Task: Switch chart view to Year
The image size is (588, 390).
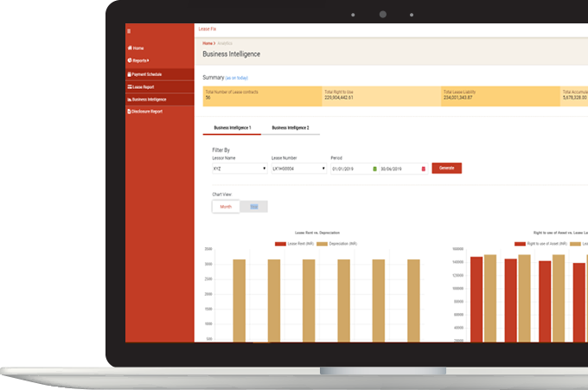Action: click(x=254, y=207)
